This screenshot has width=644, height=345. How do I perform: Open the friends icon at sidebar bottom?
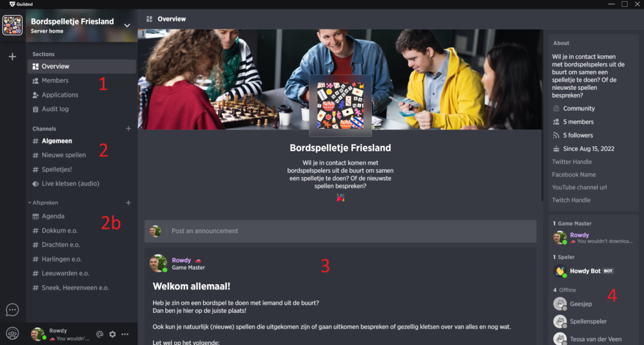tap(13, 334)
